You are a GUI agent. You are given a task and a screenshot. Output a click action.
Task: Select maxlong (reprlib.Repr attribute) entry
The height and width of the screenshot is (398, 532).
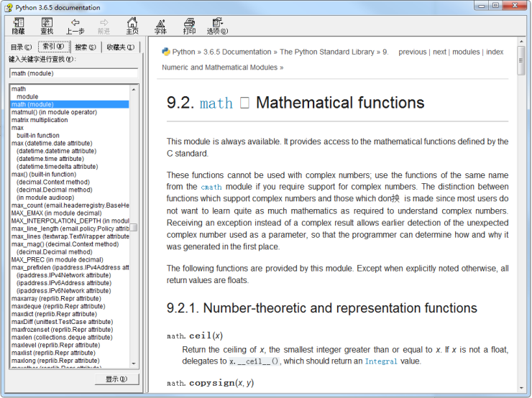[55, 361]
